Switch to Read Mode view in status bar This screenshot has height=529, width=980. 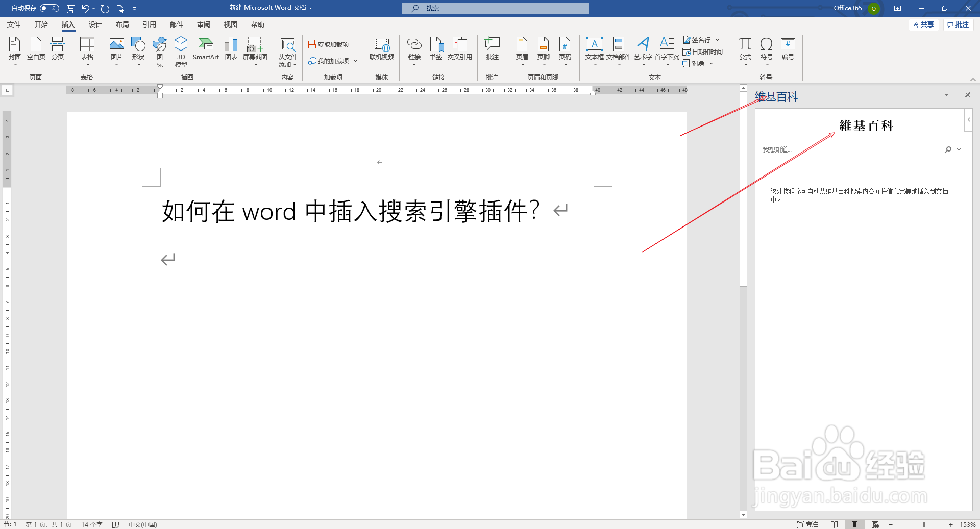click(x=834, y=524)
